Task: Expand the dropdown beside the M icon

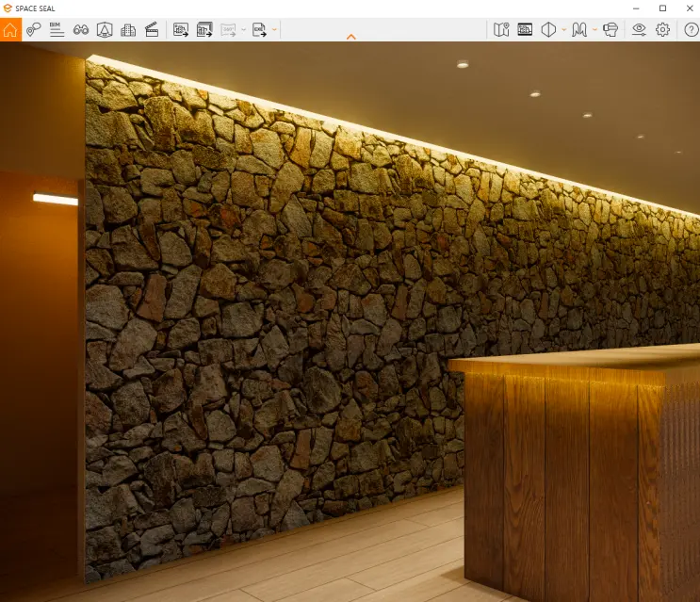Action: click(x=594, y=30)
